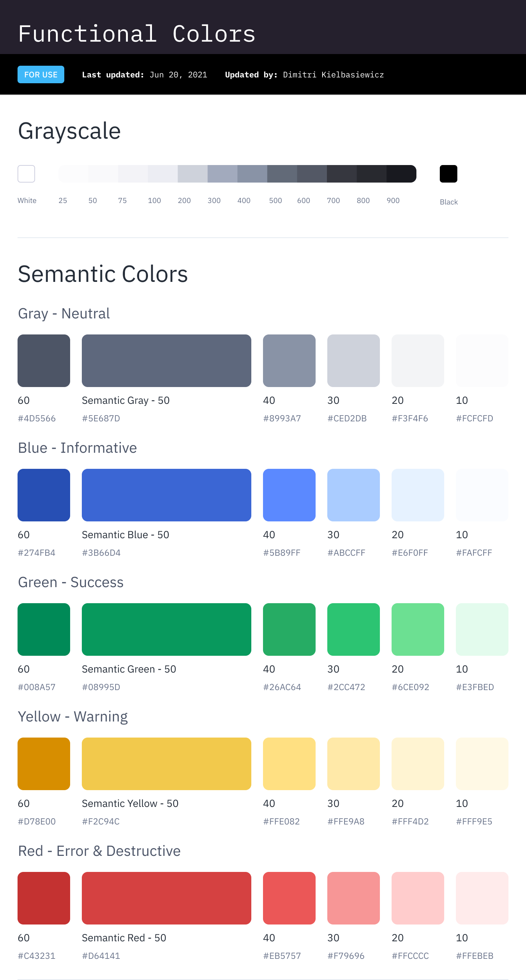Pick the Semantic Red - 50 swatch
Screen dimensions: 526x980
[x=166, y=898]
